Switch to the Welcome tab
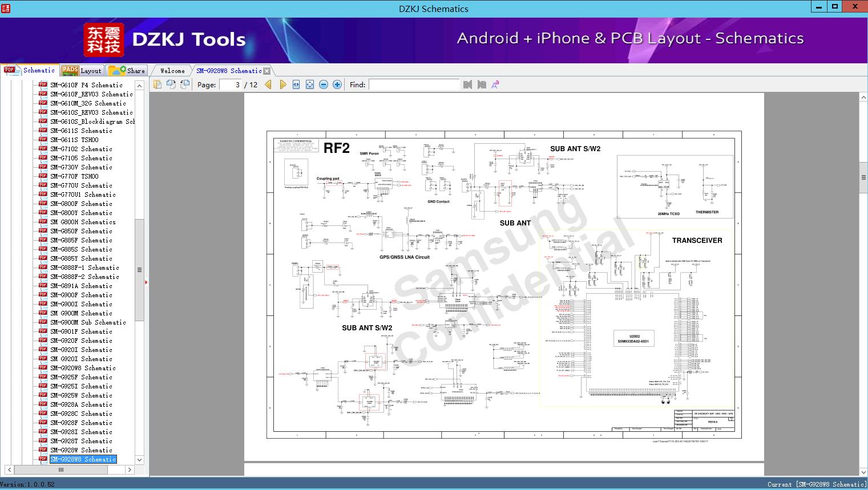The height and width of the screenshot is (490, 868). pos(172,71)
